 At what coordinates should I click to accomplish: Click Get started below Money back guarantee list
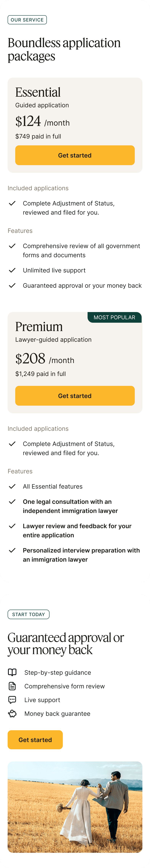click(35, 740)
